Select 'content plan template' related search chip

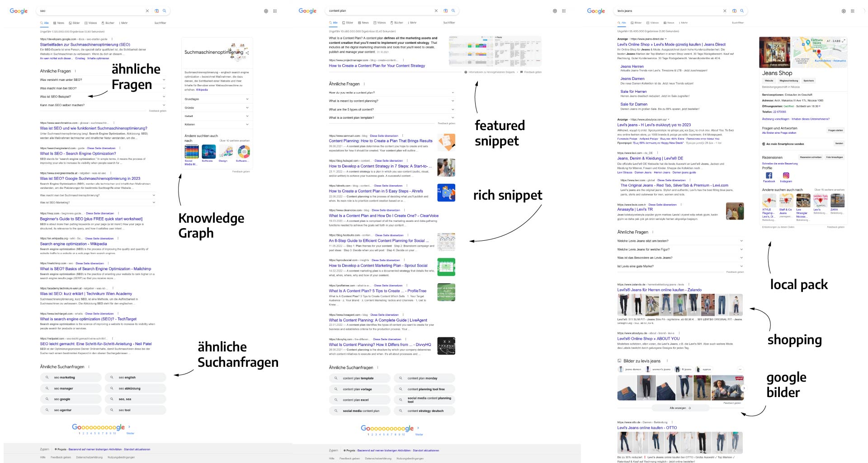(359, 379)
